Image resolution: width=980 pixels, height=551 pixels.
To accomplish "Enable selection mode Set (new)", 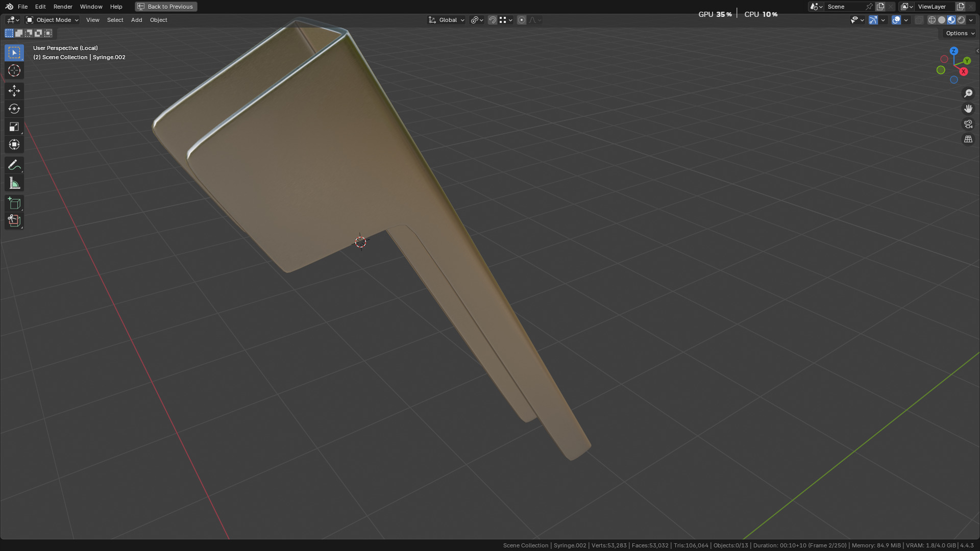I will coord(9,33).
